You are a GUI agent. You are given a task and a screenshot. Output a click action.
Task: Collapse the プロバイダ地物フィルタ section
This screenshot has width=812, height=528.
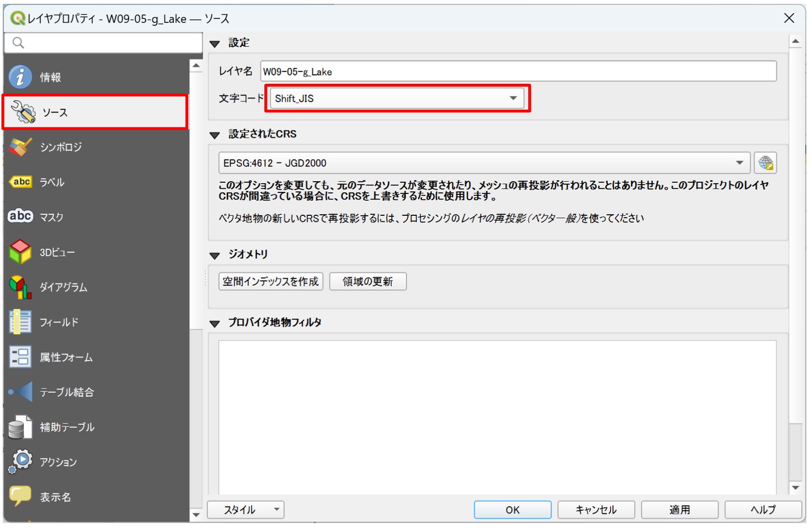tap(215, 323)
